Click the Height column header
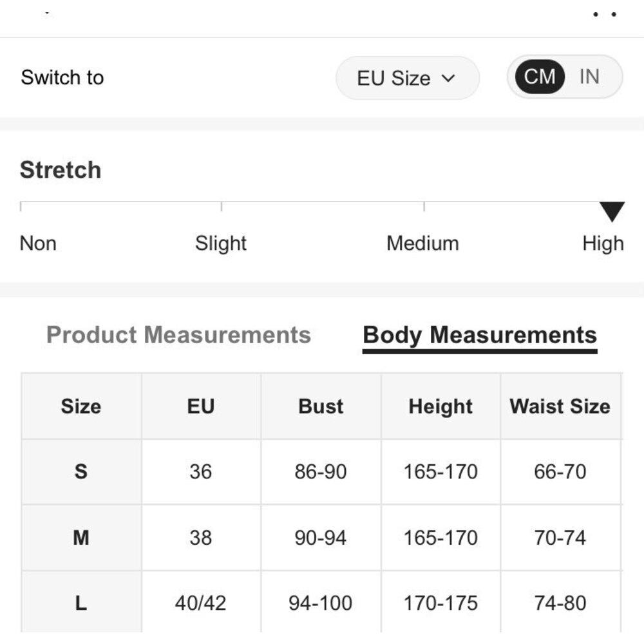 tap(440, 406)
